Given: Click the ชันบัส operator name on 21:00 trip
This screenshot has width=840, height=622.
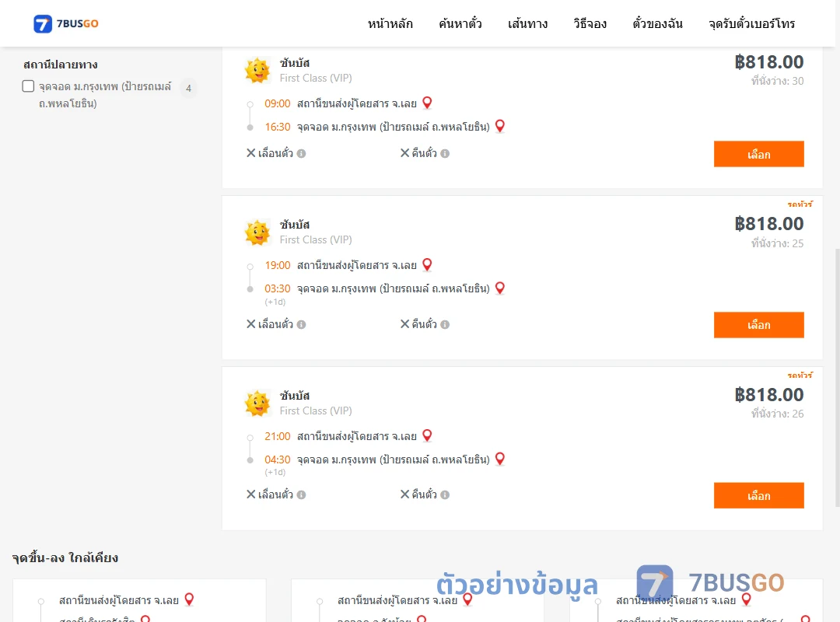Looking at the screenshot, I should (x=295, y=396).
